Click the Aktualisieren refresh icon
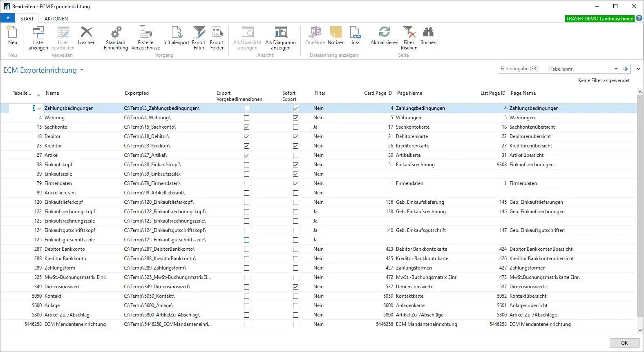The image size is (644, 352). tap(385, 36)
